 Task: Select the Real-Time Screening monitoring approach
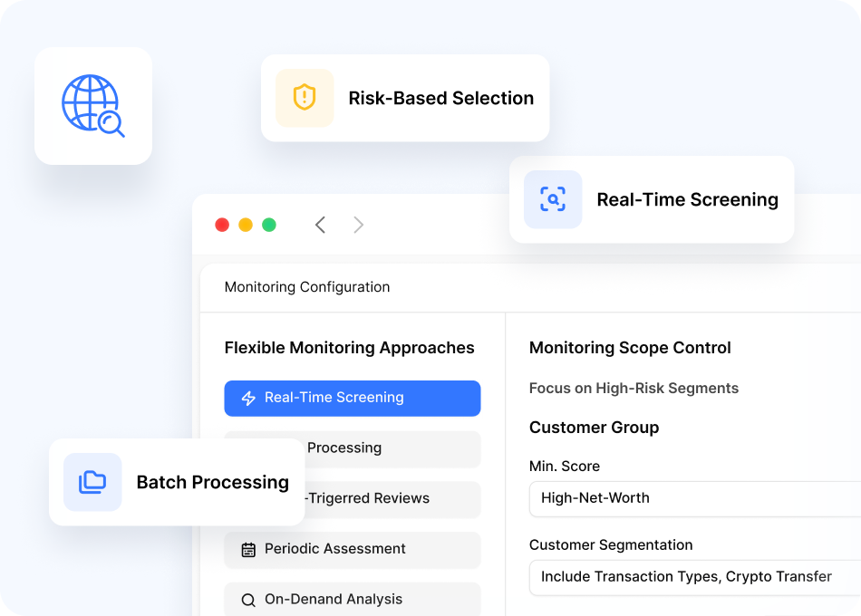click(352, 398)
